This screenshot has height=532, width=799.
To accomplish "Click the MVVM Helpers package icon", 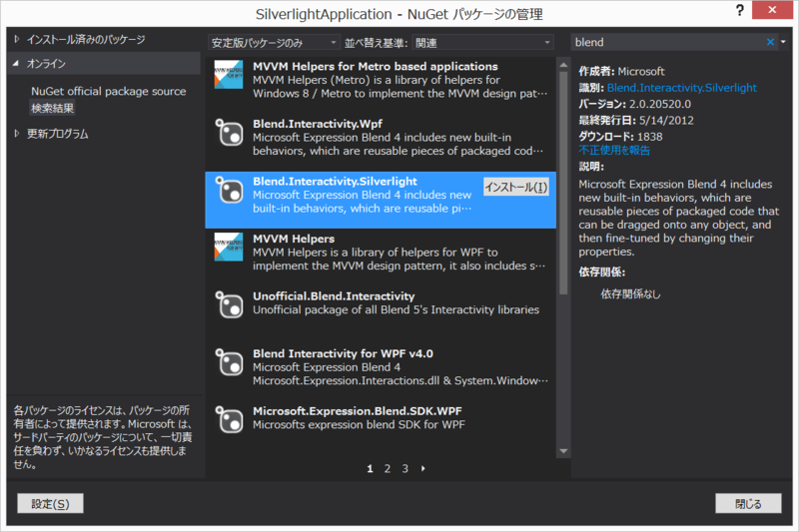I will pos(229,247).
